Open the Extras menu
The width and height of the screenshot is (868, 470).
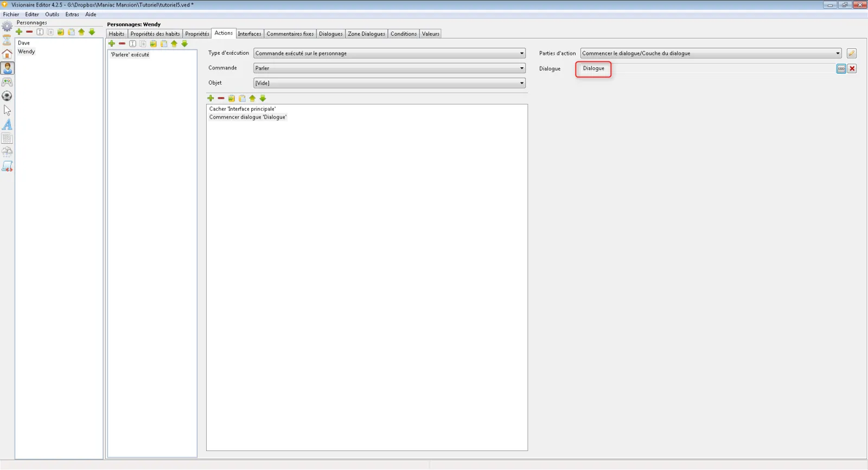[72, 15]
